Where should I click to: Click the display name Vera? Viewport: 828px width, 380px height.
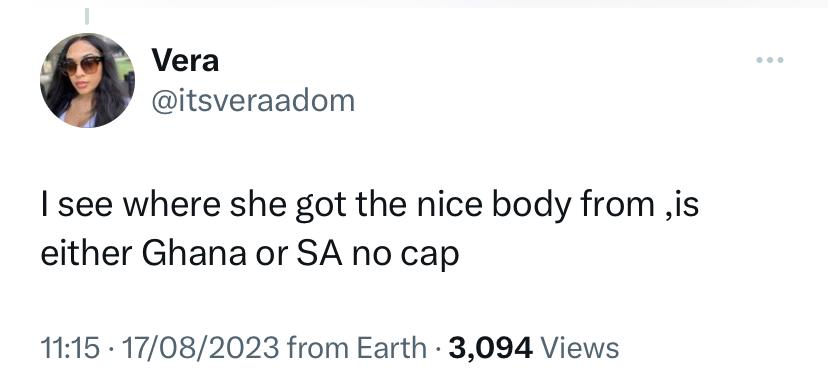tap(185, 61)
